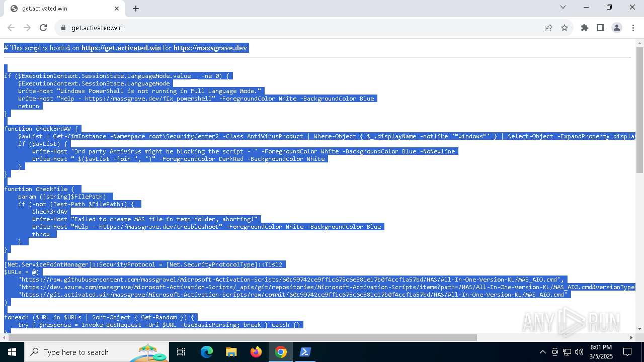The image size is (644, 362).
Task: Open the network status tray icon
Action: (x=567, y=352)
